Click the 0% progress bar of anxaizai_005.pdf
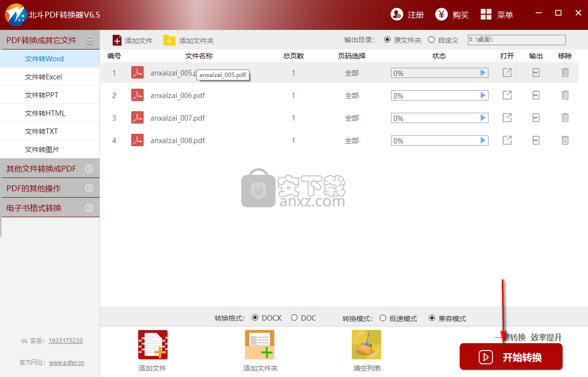 pos(440,73)
